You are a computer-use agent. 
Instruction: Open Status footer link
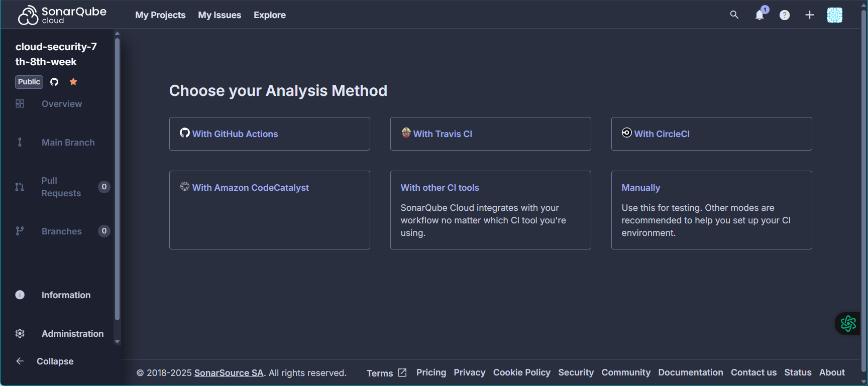(x=798, y=372)
